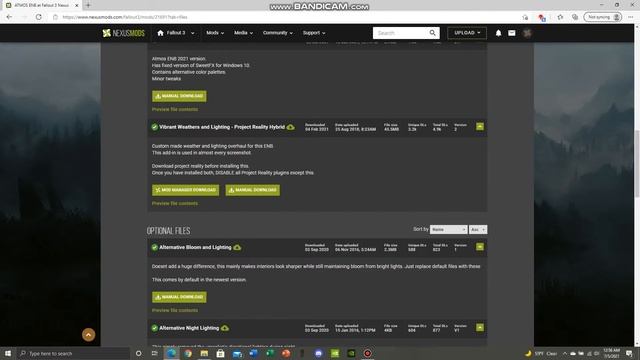The image size is (640, 360).
Task: Preview file contents for Atmos ENB 2021
Action: tap(175, 109)
